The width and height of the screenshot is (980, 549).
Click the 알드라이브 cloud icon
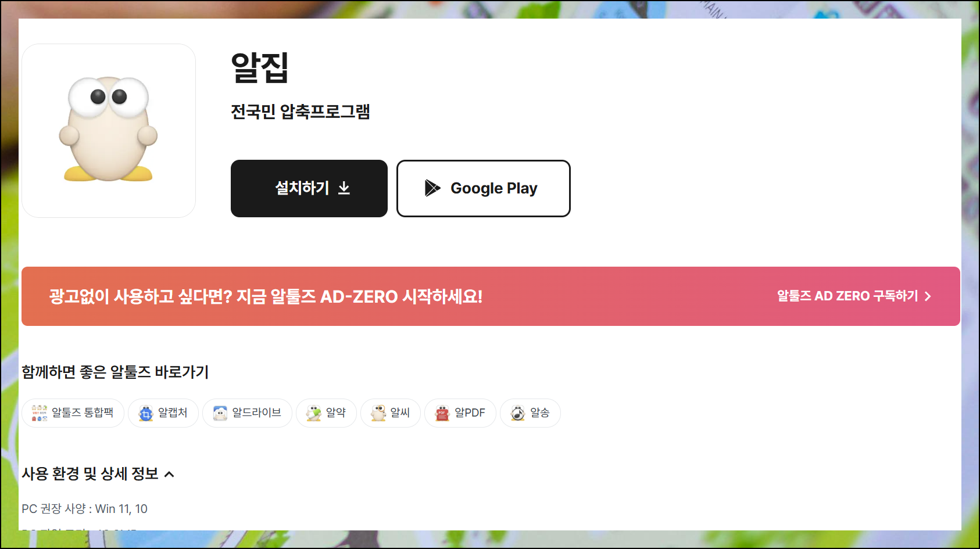(220, 413)
